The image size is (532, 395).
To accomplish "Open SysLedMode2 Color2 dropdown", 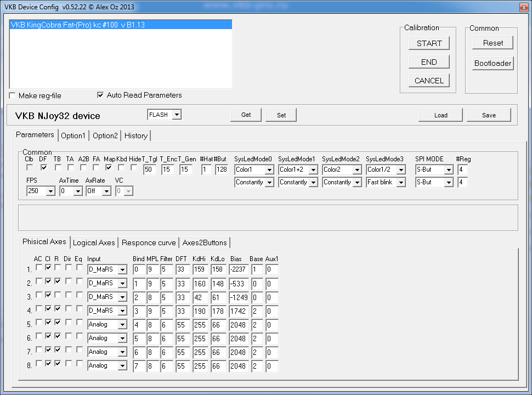I will [x=357, y=170].
